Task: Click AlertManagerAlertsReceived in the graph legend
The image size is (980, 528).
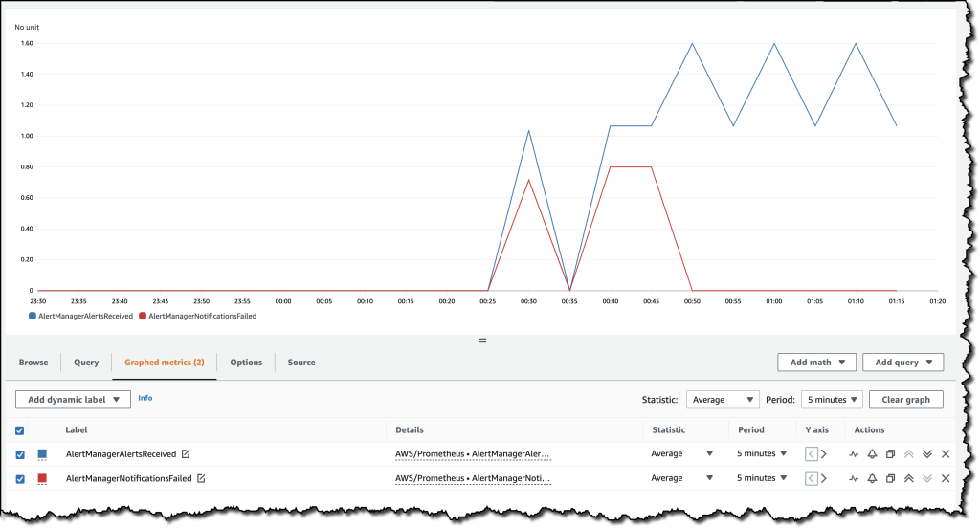Action: tap(81, 317)
